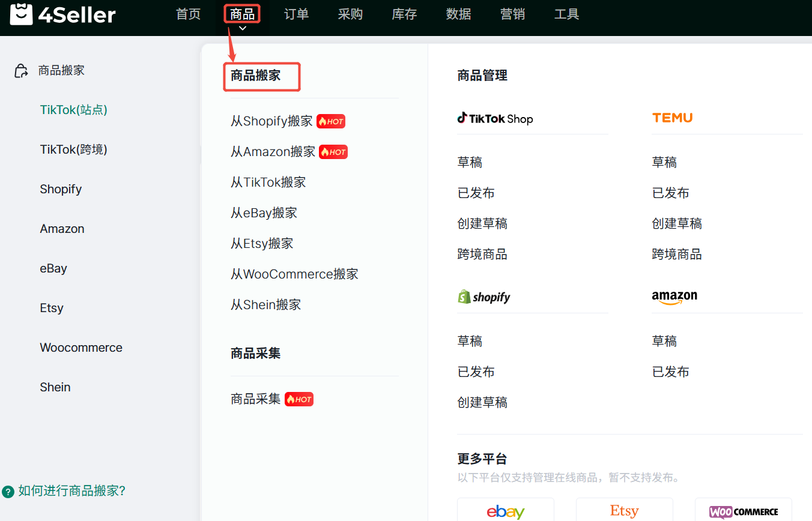This screenshot has width=812, height=521.
Task: Select Shopify in the sidebar
Action: [61, 189]
